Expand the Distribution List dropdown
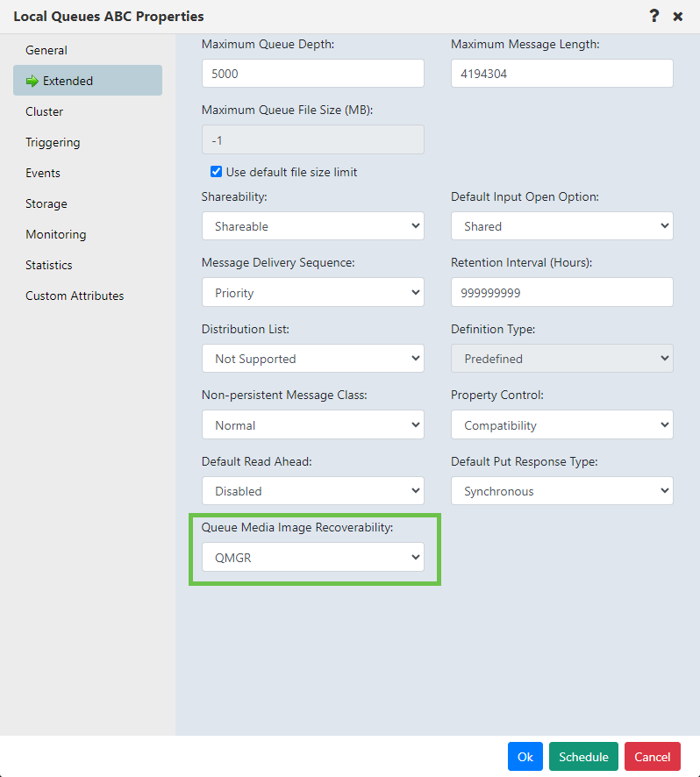 coord(313,359)
